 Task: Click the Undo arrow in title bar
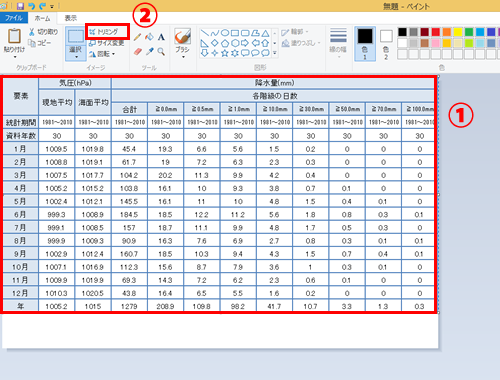tap(31, 6)
